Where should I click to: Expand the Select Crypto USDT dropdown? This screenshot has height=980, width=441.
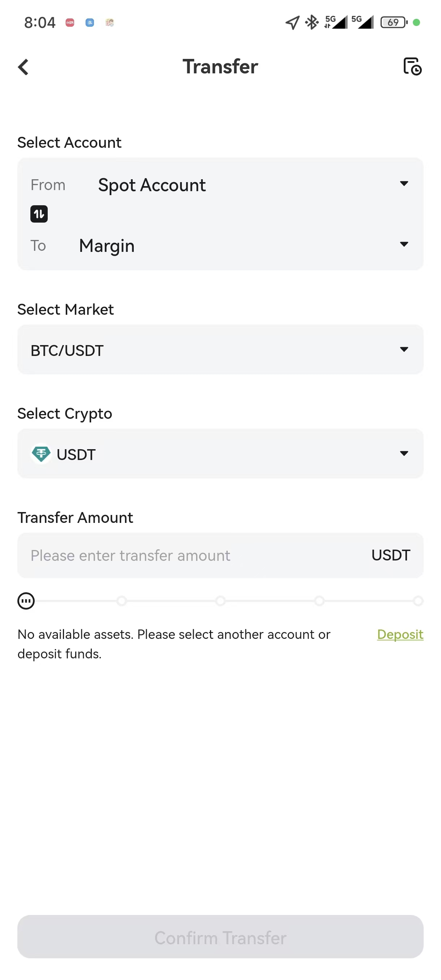tap(220, 454)
